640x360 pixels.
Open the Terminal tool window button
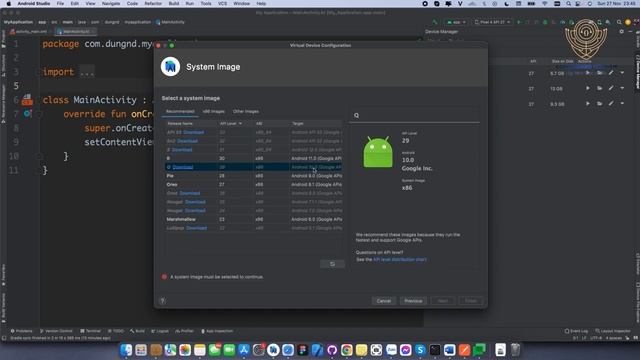(91, 331)
